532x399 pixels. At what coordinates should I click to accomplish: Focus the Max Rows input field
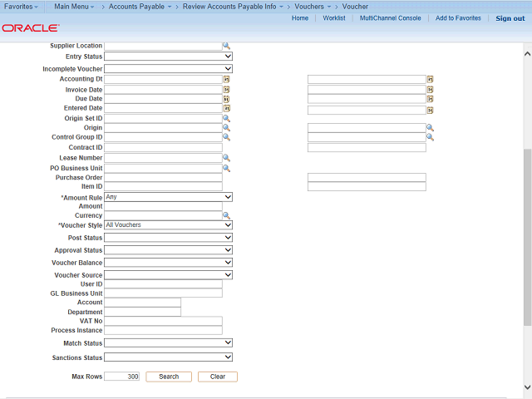click(122, 377)
